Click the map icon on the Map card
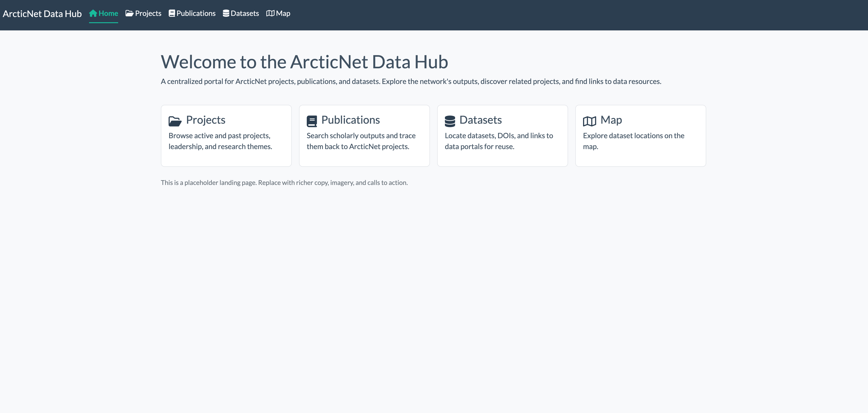 coord(589,121)
